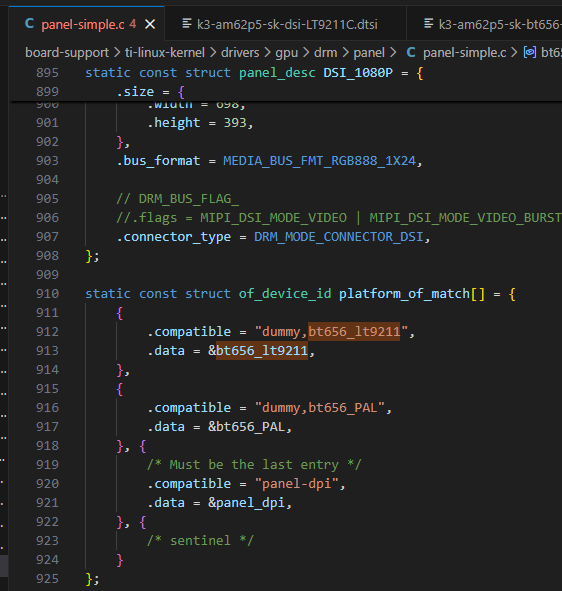562x591 pixels.
Task: Click line number 908
Action: (x=47, y=256)
